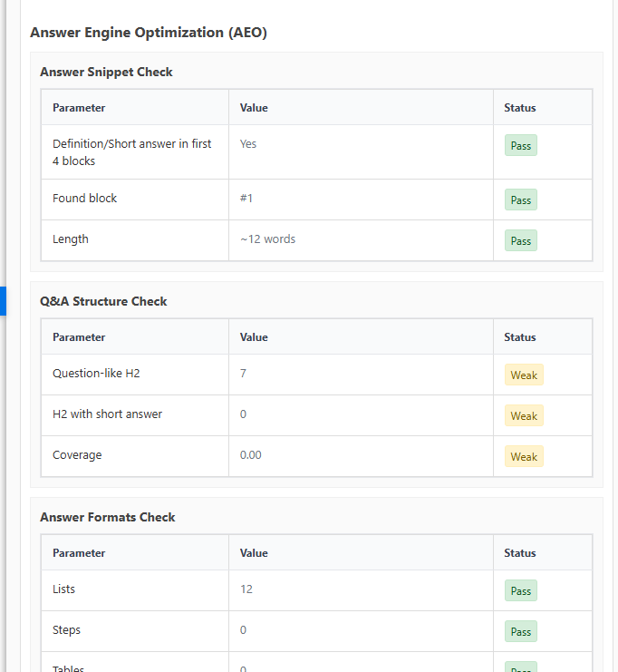This screenshot has height=672, width=618.
Task: Click the Pass badge in Steps row
Action: (x=521, y=631)
